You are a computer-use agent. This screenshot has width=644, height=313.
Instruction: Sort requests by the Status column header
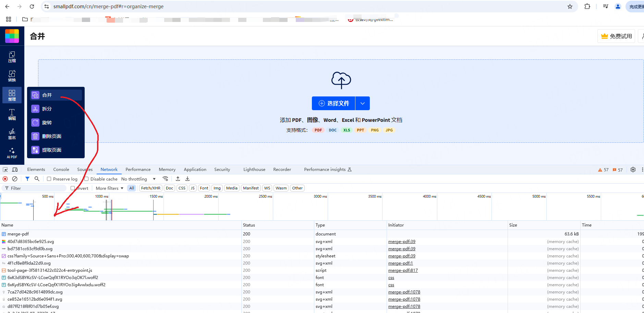click(x=278, y=225)
